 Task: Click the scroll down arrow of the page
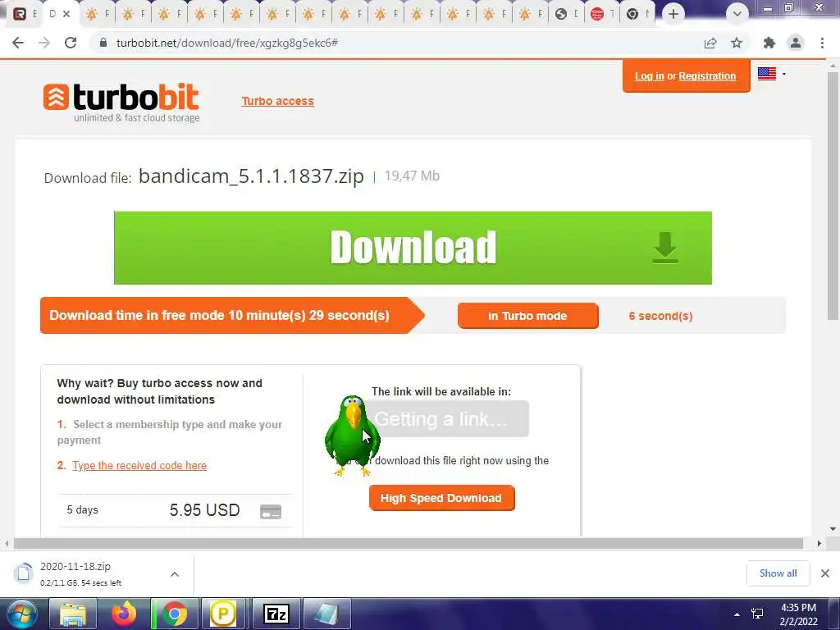833,529
